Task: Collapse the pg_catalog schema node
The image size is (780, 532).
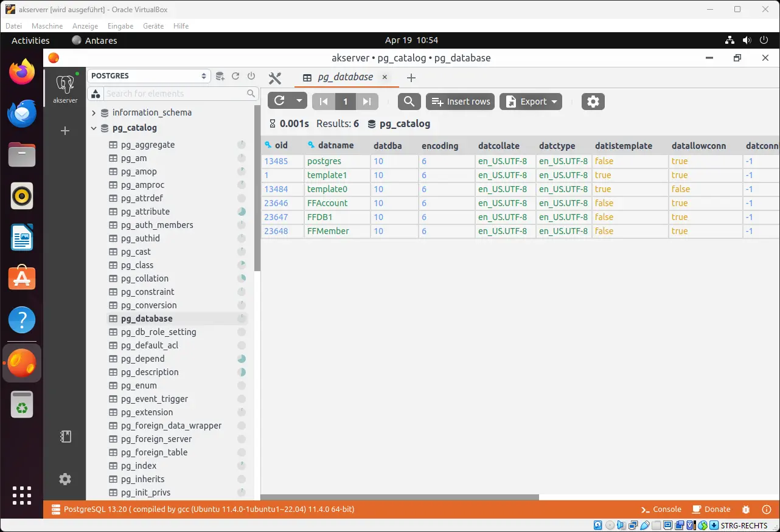Action: click(94, 128)
